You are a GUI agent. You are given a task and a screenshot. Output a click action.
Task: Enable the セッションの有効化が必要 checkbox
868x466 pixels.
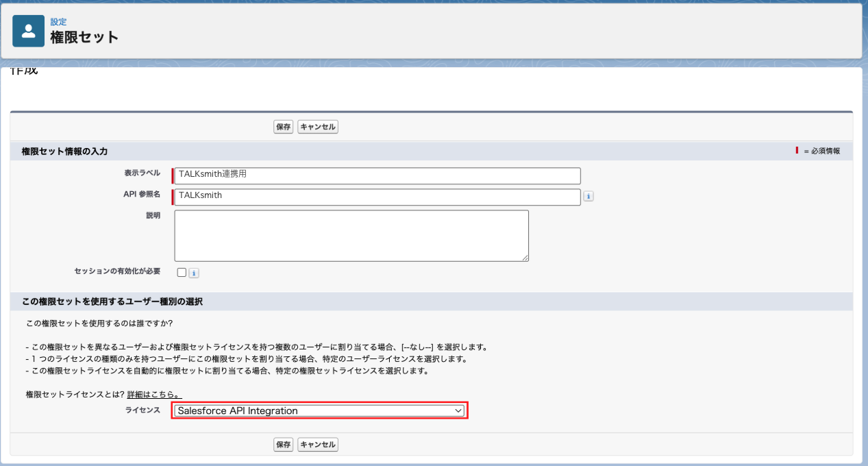coord(182,272)
